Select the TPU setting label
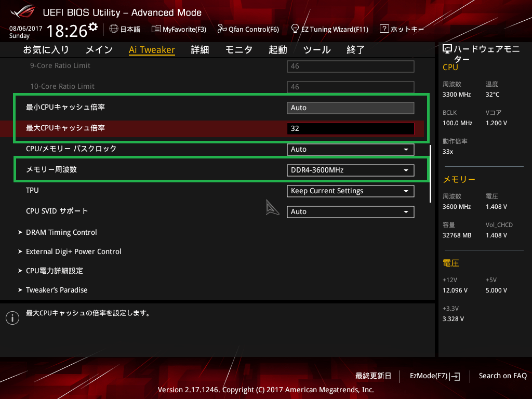Image resolution: width=532 pixels, height=399 pixels. [x=32, y=190]
